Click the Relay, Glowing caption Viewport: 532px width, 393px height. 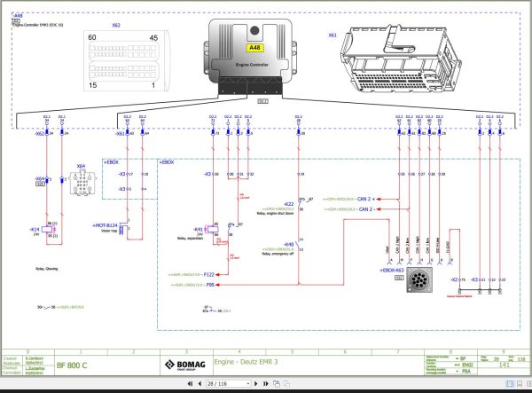46,269
